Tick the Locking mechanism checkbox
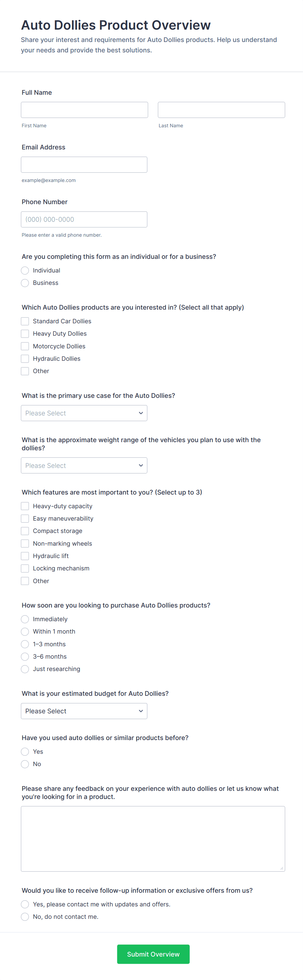 coord(25,568)
